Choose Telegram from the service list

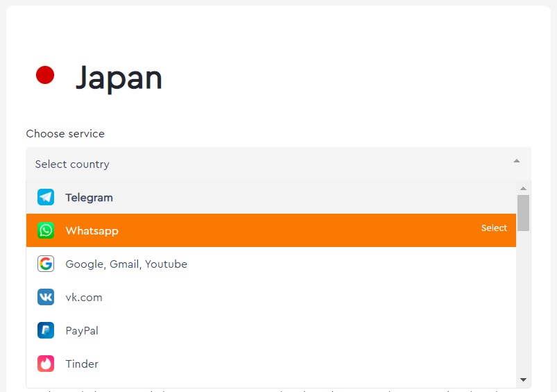coord(271,197)
